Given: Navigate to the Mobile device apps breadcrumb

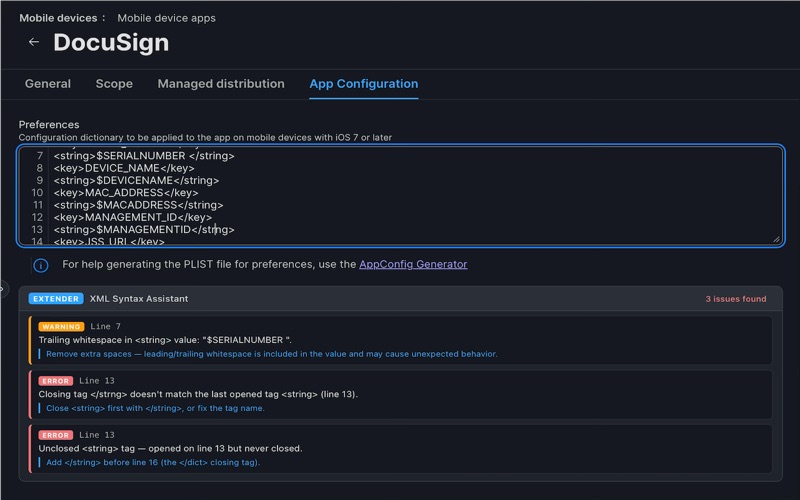Looking at the screenshot, I should [x=166, y=18].
